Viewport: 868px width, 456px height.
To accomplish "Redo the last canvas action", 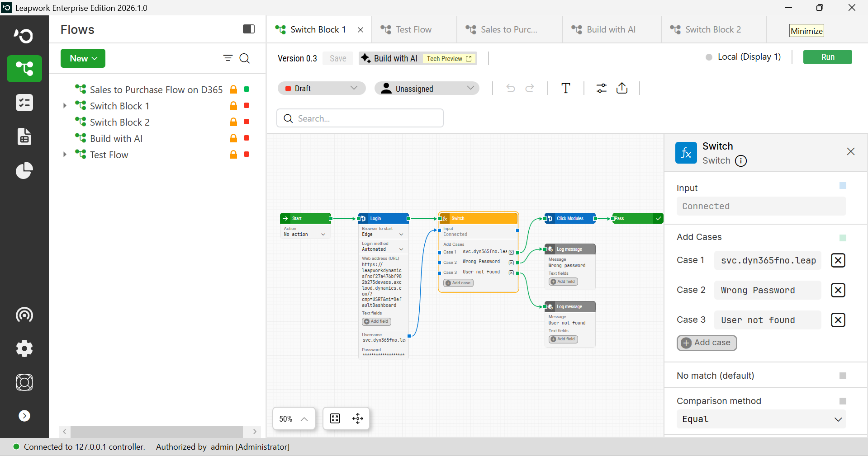I will click(x=530, y=88).
